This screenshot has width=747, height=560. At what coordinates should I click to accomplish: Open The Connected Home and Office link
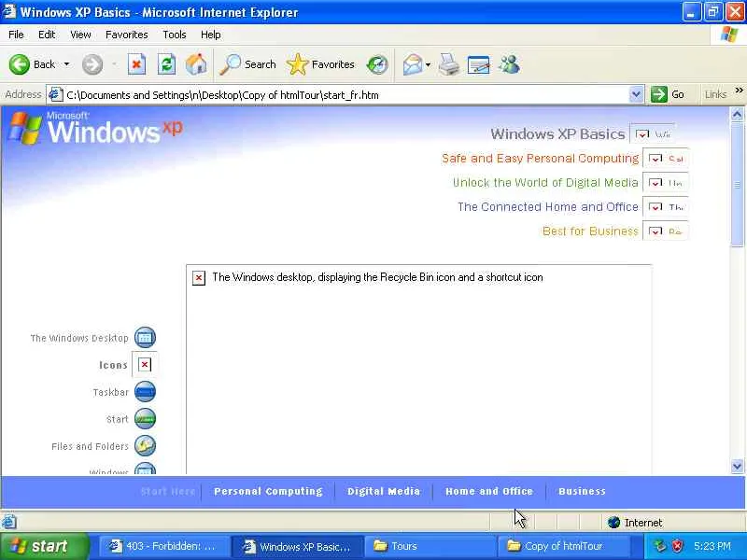[548, 207]
